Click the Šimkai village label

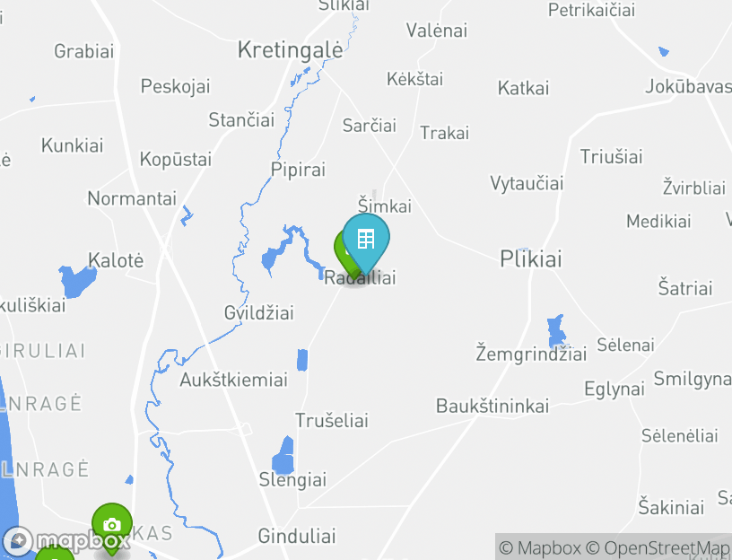tap(385, 206)
